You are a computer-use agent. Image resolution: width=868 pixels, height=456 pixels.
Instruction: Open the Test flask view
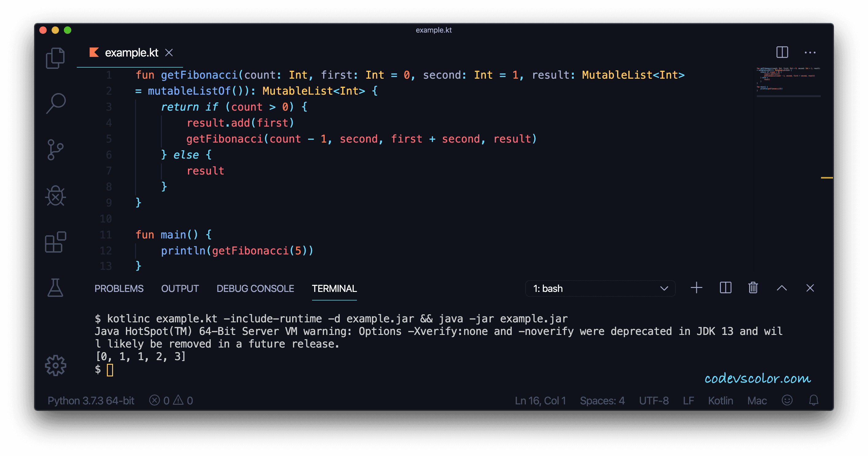[55, 288]
